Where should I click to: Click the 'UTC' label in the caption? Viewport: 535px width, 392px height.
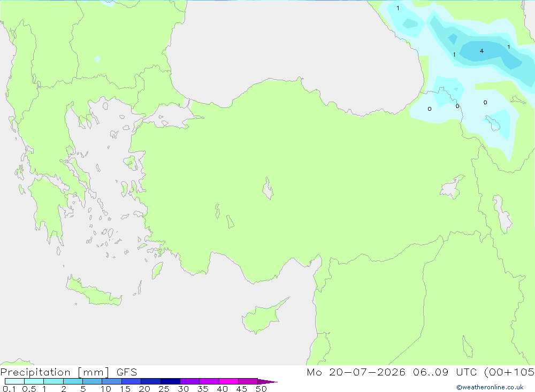pyautogui.click(x=467, y=372)
